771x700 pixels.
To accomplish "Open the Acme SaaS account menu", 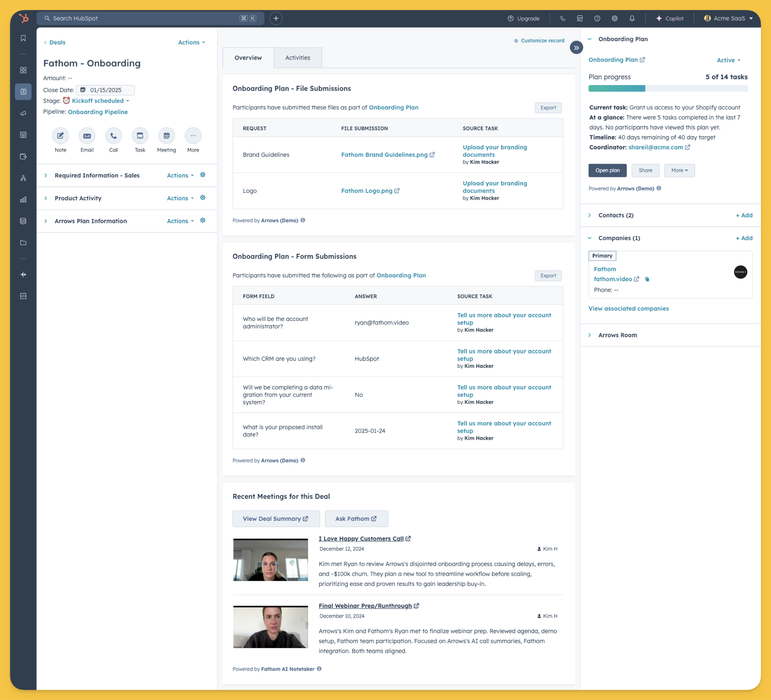I will (728, 18).
